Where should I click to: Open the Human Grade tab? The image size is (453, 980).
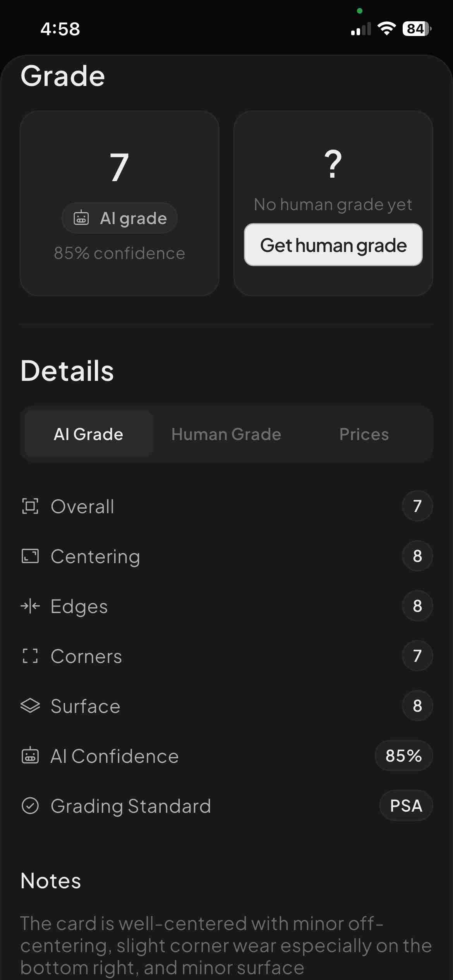coord(226,434)
